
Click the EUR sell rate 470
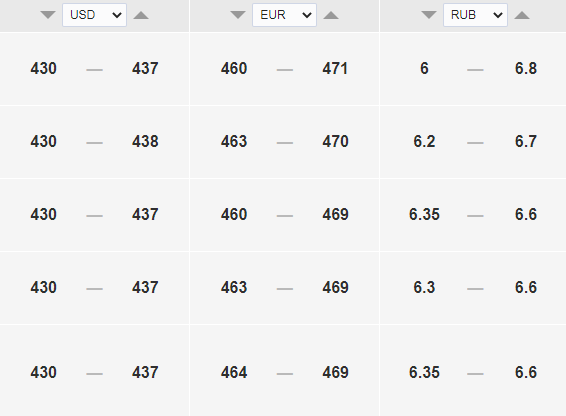tap(335, 141)
